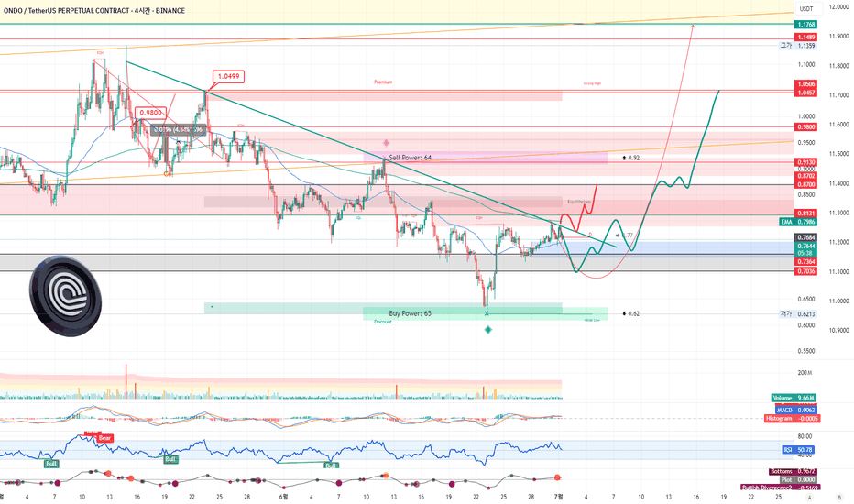
Task: Toggle the B scale button
Action: click(x=839, y=498)
